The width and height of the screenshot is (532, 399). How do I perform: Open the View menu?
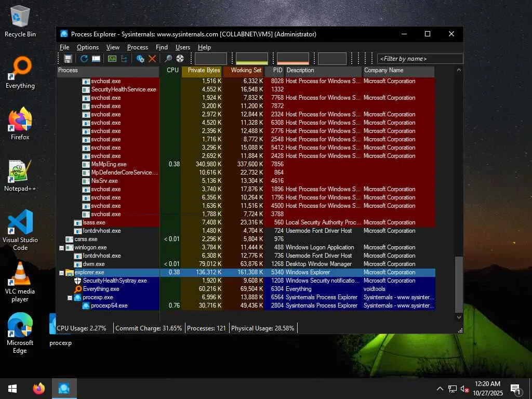[113, 47]
